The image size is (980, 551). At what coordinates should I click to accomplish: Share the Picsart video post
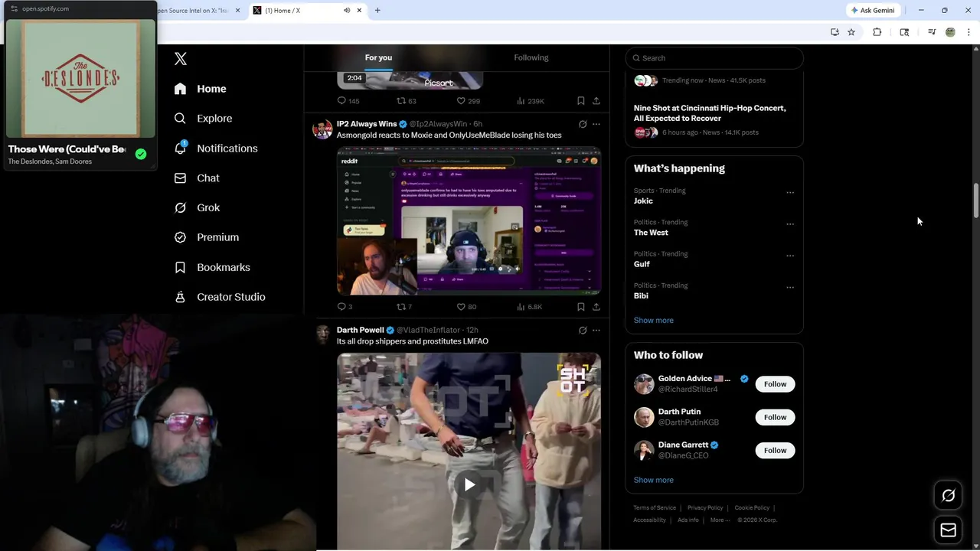pos(596,101)
